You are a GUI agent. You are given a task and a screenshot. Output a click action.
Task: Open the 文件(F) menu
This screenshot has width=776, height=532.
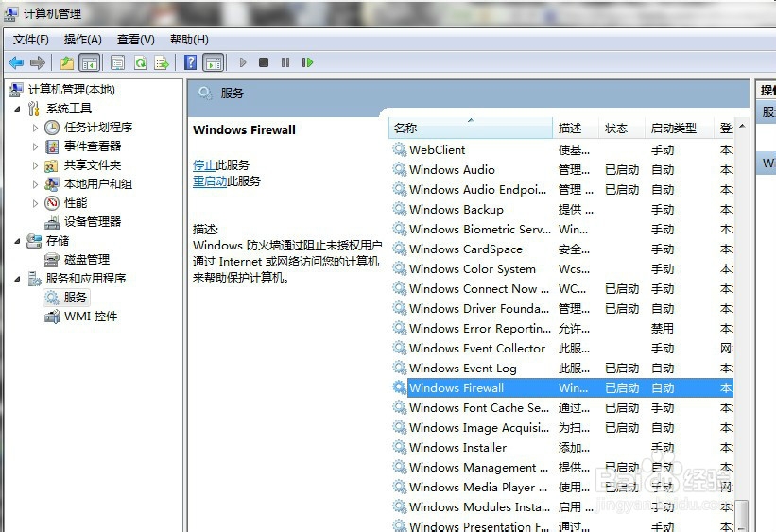click(30, 40)
